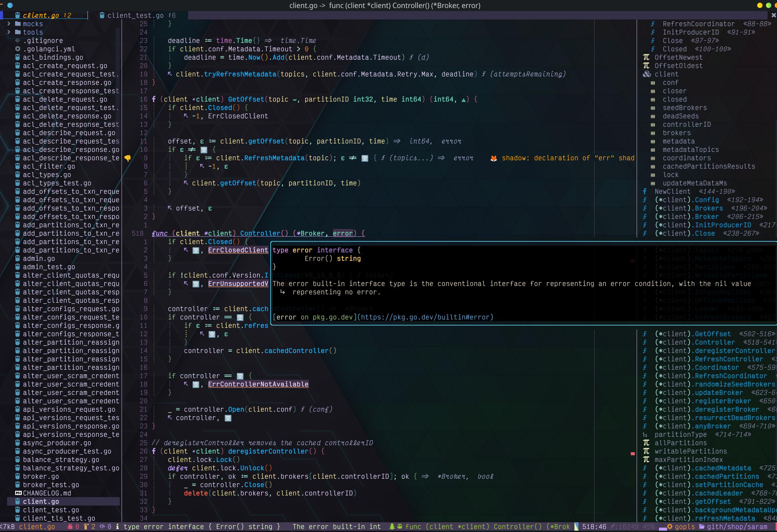Click the thumbs-down diagnostic icon in the gutter
Viewport: 777px width, 532px height.
[127, 158]
